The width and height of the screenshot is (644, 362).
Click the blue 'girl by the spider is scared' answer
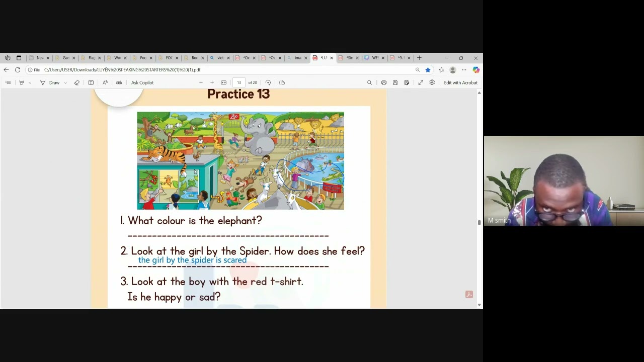(x=192, y=260)
